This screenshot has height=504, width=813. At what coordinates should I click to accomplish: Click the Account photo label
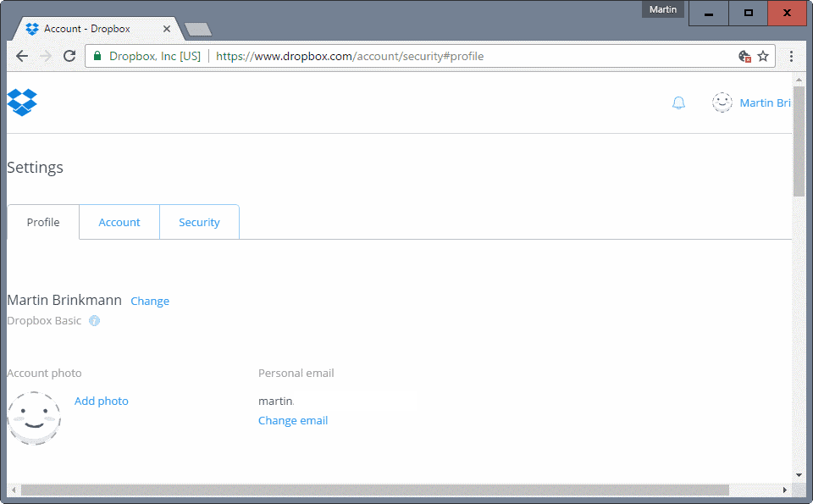tap(45, 374)
